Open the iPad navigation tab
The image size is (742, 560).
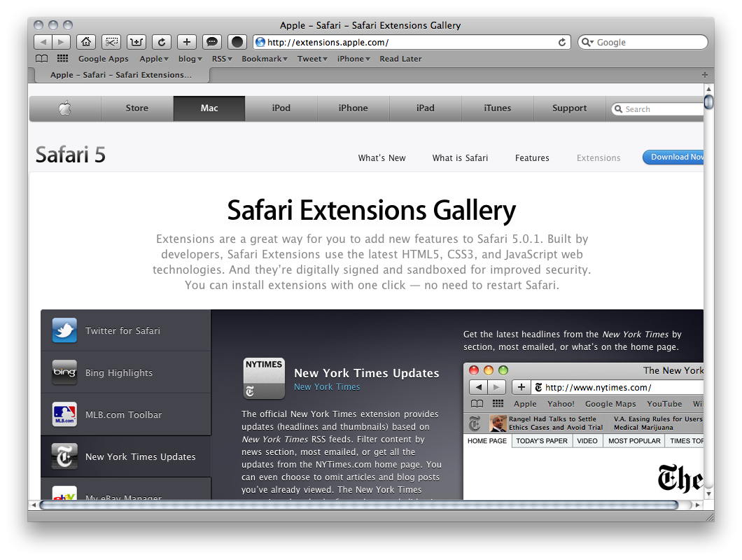[x=426, y=108]
